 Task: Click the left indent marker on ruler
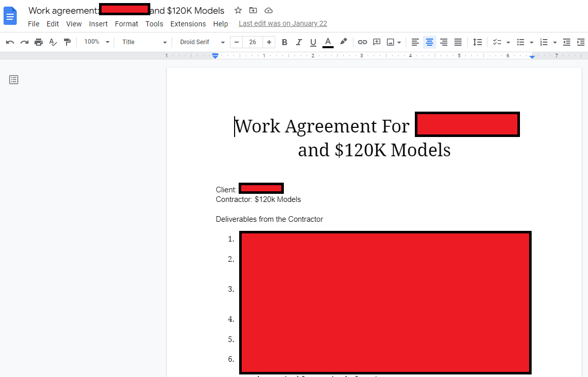click(x=215, y=56)
